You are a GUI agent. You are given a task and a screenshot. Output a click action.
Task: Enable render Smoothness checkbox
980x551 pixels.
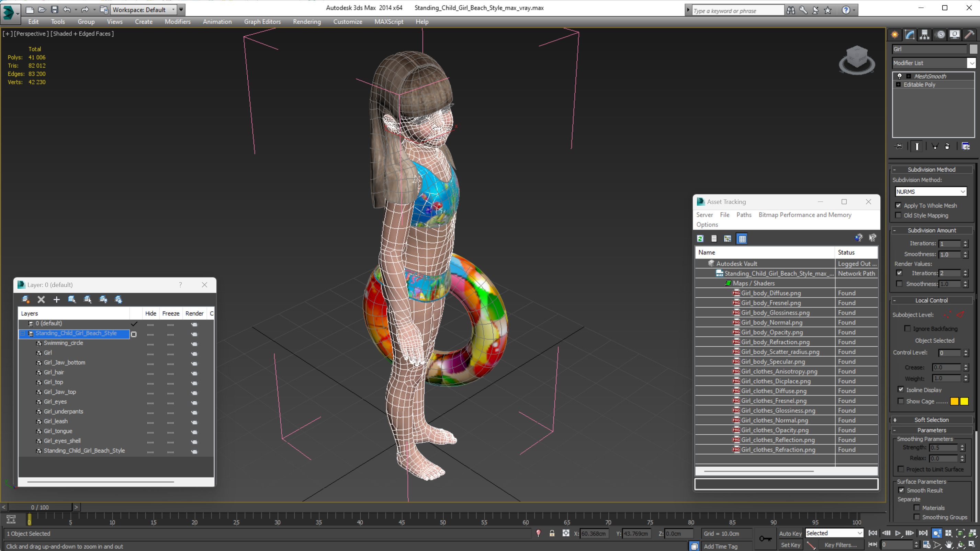pos(899,283)
